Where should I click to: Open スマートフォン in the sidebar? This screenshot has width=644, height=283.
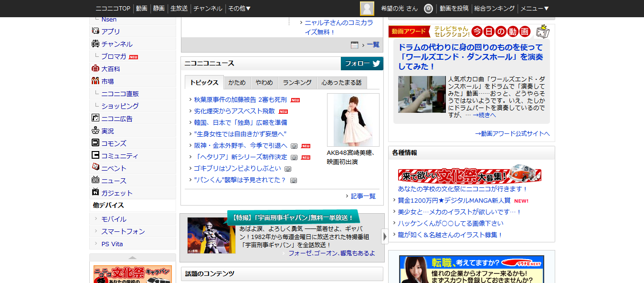click(123, 231)
